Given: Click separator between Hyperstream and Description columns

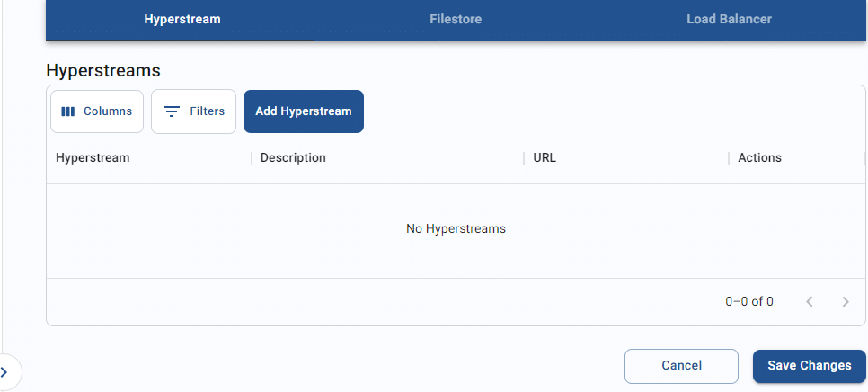Looking at the screenshot, I should click(x=252, y=158).
